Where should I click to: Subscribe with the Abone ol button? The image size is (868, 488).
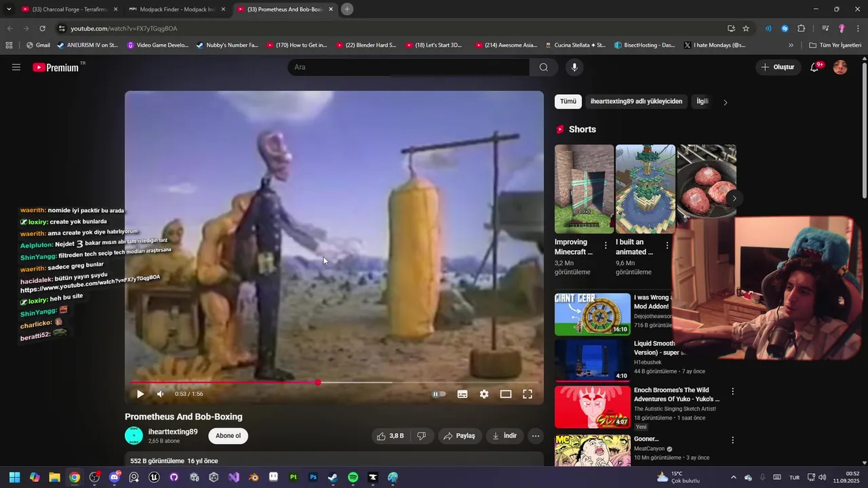click(228, 436)
